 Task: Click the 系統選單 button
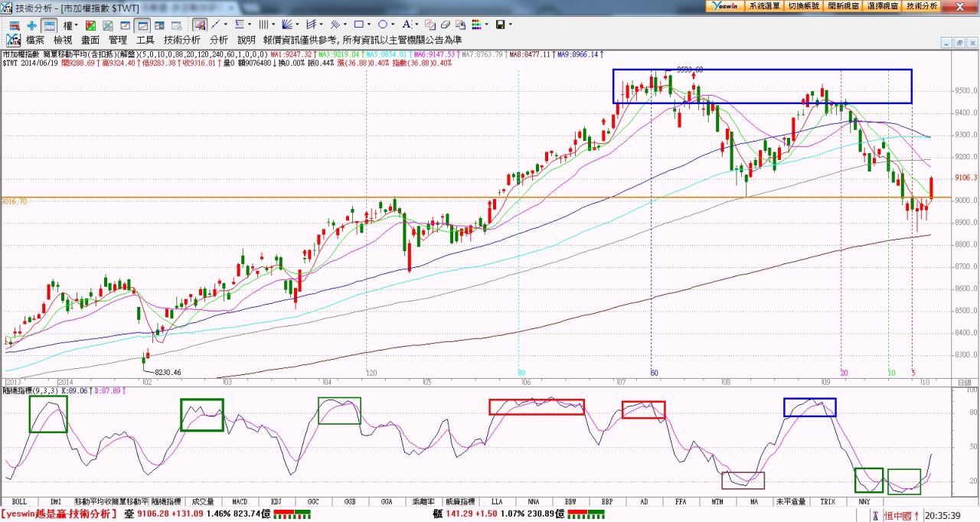pyautogui.click(x=763, y=5)
